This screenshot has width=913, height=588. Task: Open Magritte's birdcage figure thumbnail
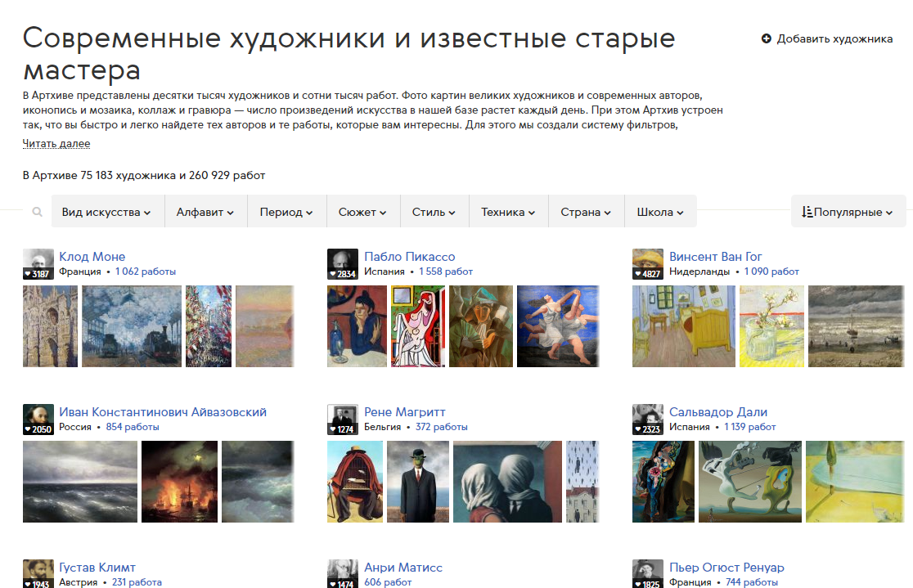[x=355, y=482]
